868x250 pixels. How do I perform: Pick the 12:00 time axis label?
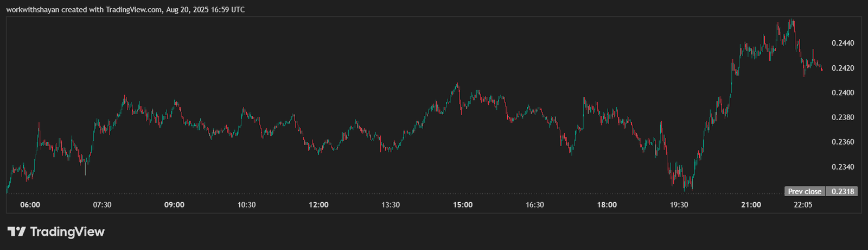pyautogui.click(x=318, y=205)
